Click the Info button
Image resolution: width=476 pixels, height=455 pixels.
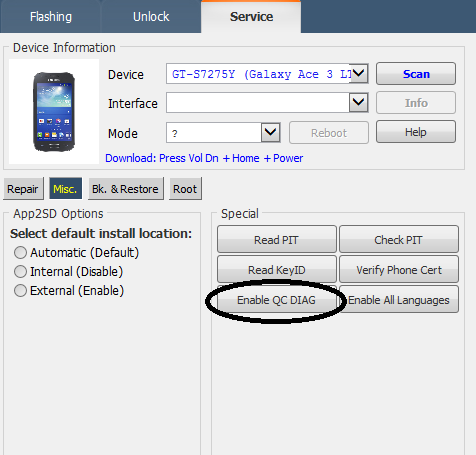tap(416, 103)
